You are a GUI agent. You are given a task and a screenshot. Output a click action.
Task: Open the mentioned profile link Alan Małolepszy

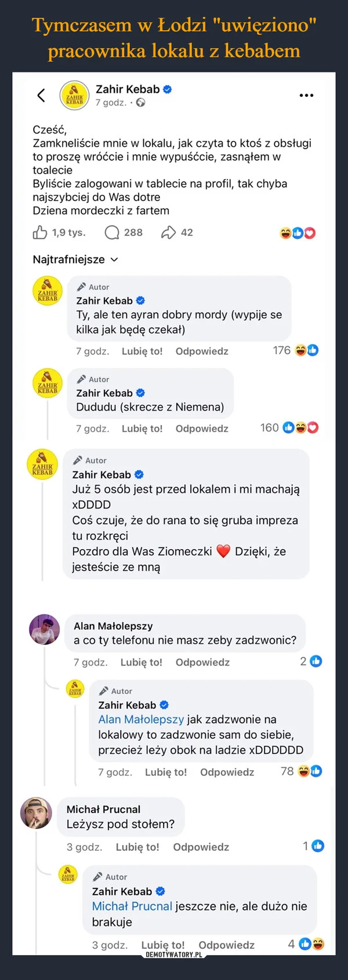click(x=140, y=719)
